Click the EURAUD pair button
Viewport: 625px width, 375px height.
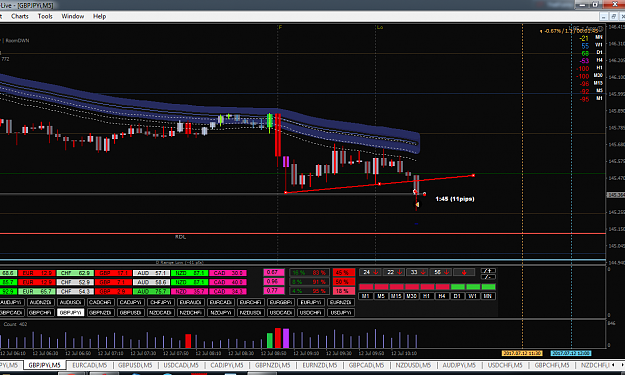pyautogui.click(x=191, y=302)
